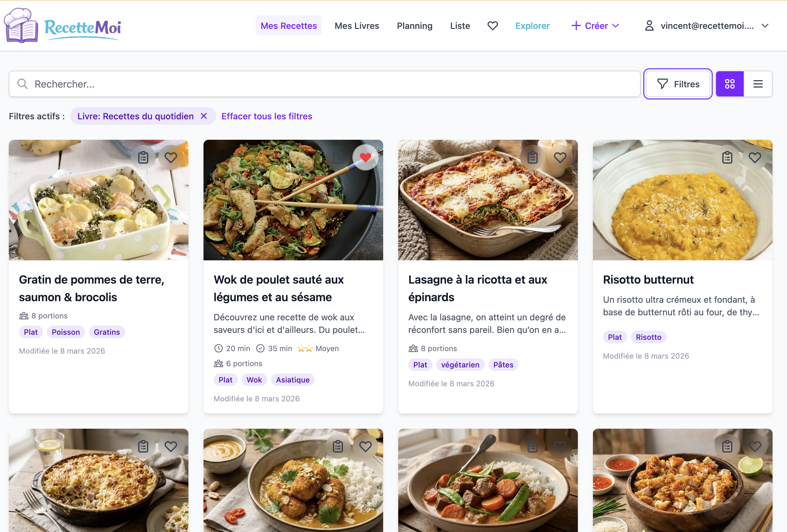Click the filter funnel icon on Filtres
This screenshot has width=787, height=532.
click(x=663, y=84)
